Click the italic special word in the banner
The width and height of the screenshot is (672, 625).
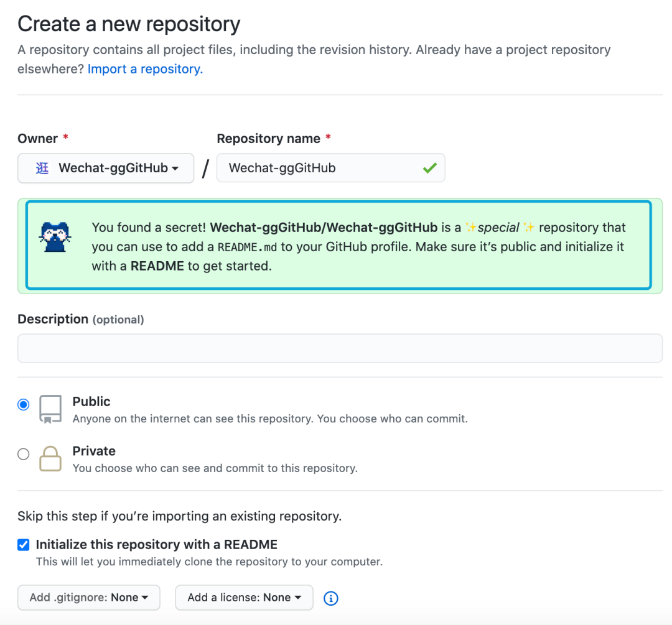(x=498, y=228)
